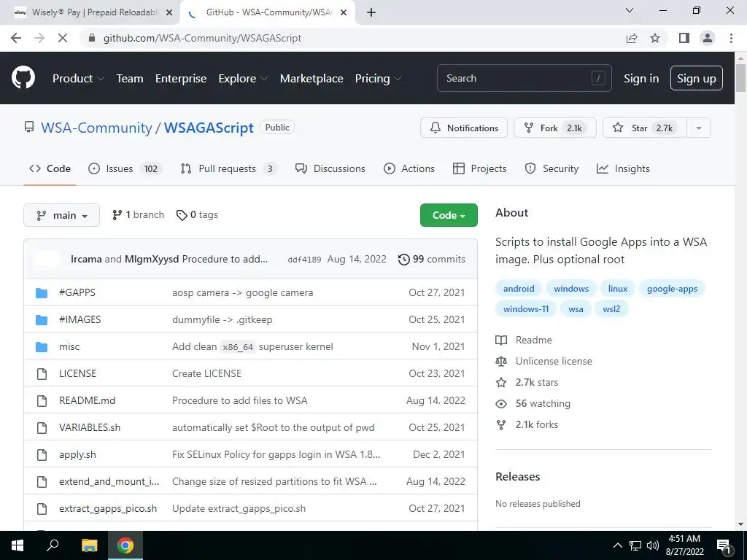Open the 2.1k forks link

(x=537, y=425)
